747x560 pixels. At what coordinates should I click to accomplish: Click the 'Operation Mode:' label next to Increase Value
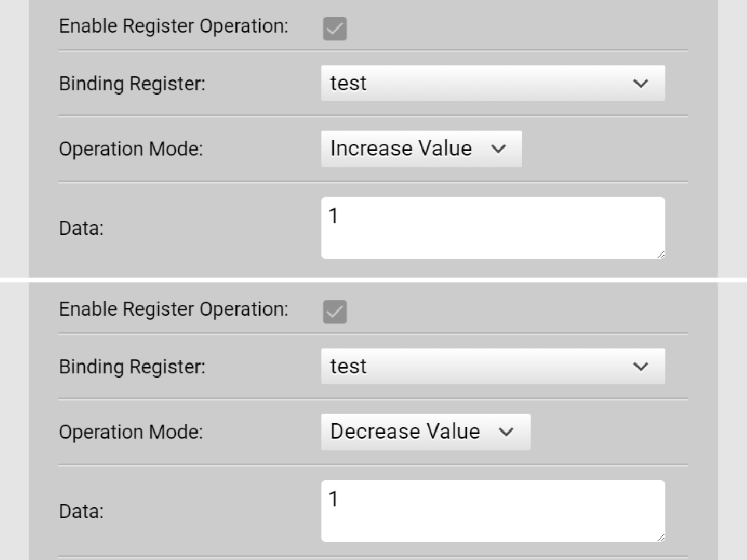pos(131,149)
